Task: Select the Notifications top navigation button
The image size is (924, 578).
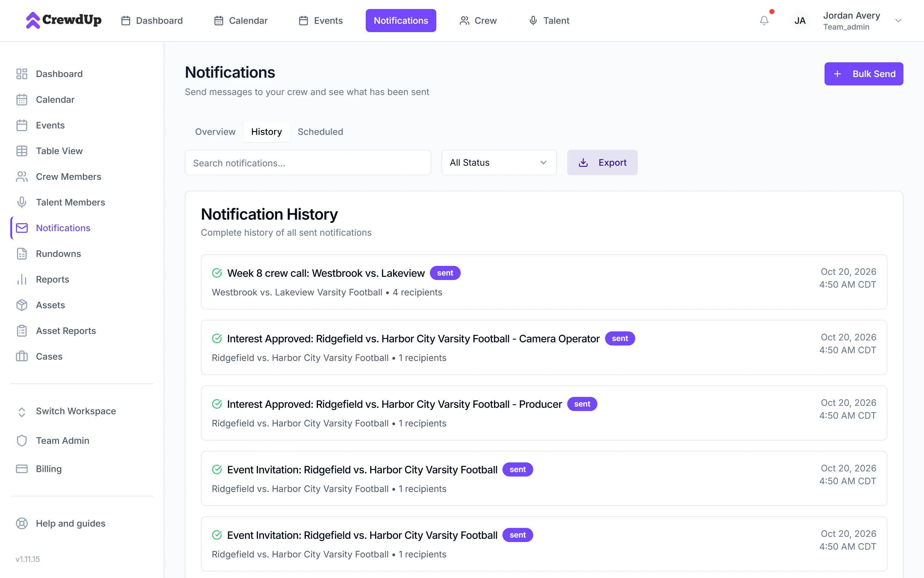Action: [401, 21]
